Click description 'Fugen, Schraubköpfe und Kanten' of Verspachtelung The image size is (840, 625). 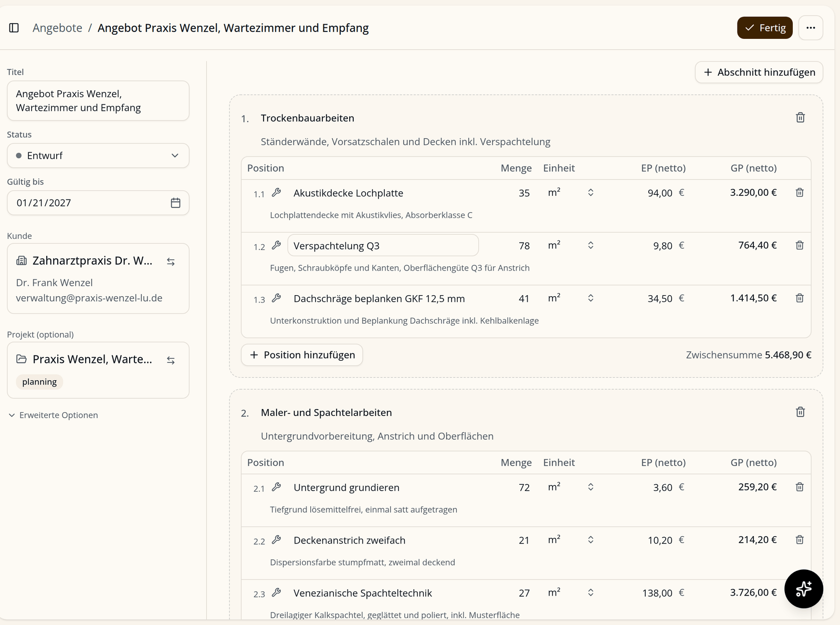[x=400, y=268]
